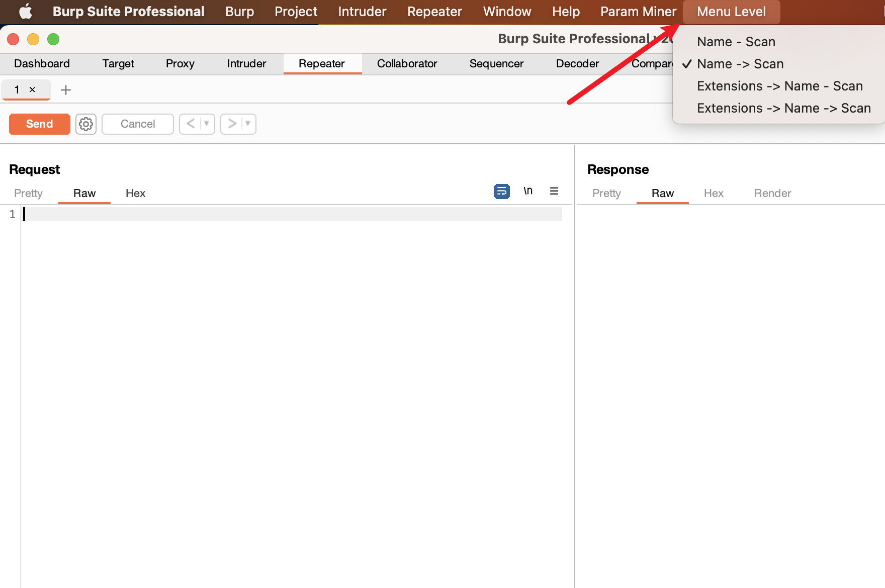Click the Send button
The image size is (885, 588).
pos(39,124)
